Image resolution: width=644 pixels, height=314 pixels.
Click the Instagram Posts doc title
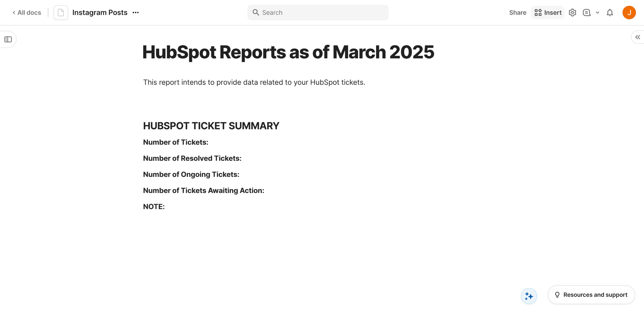click(100, 13)
